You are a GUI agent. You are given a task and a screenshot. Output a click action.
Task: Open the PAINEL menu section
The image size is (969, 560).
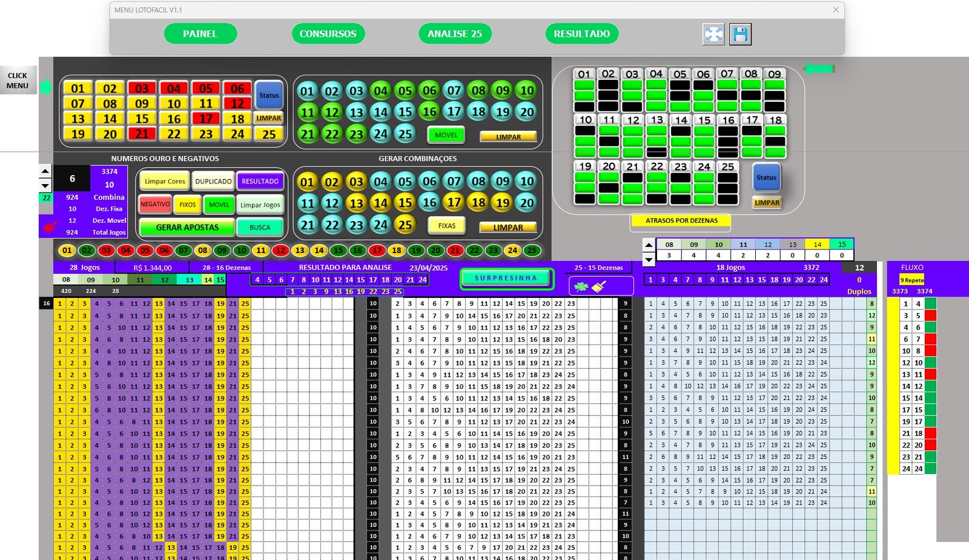pyautogui.click(x=200, y=34)
